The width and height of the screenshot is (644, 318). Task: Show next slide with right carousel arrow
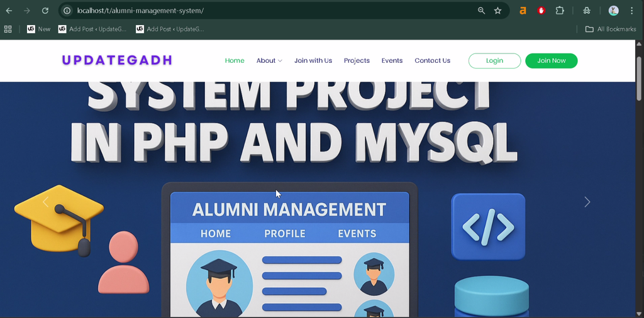[x=587, y=202]
